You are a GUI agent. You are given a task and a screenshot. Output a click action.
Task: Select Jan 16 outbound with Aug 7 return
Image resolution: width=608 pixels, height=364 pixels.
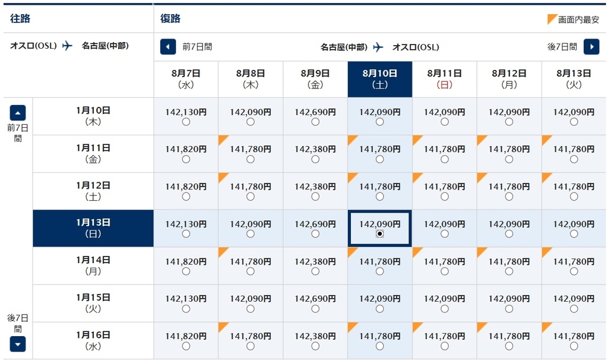pyautogui.click(x=186, y=346)
